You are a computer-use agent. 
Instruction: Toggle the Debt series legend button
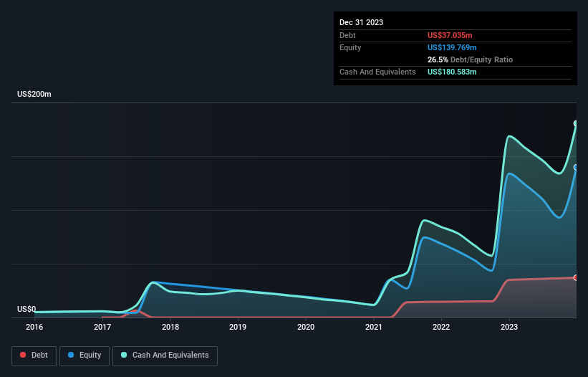(x=34, y=355)
